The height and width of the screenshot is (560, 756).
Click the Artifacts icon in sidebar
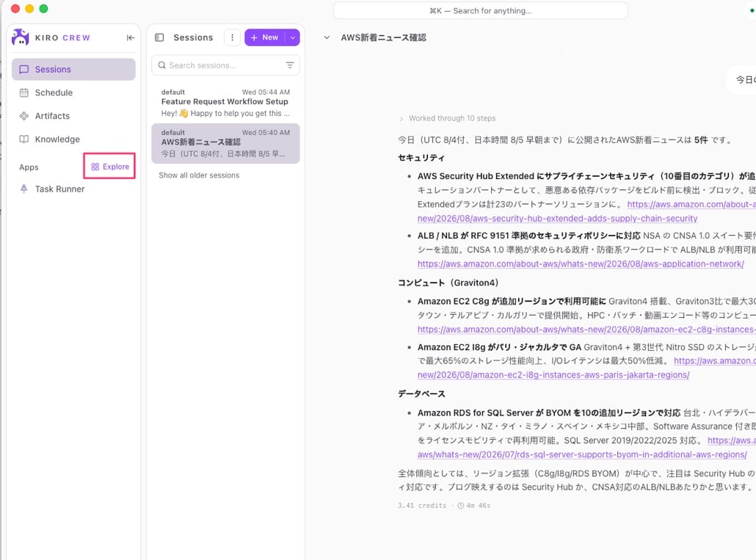23,116
